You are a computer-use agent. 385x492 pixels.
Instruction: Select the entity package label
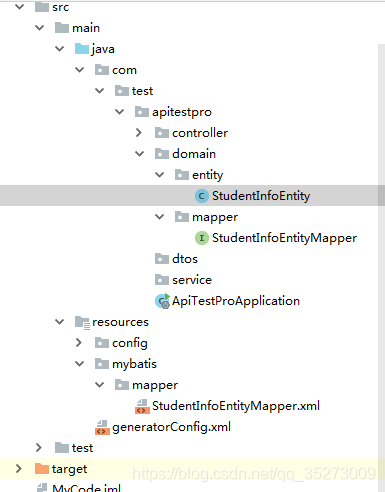(x=207, y=175)
